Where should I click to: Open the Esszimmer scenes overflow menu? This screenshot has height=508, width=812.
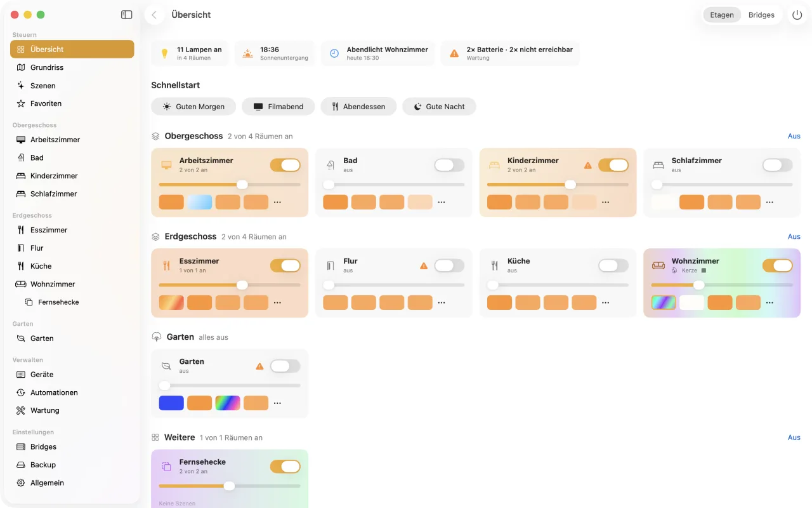[x=277, y=302]
